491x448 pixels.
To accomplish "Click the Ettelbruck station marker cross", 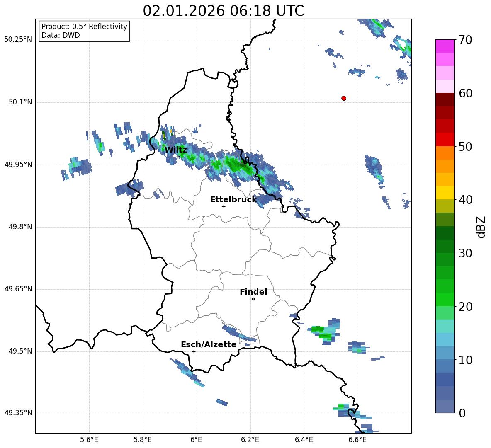I will click(x=224, y=206).
